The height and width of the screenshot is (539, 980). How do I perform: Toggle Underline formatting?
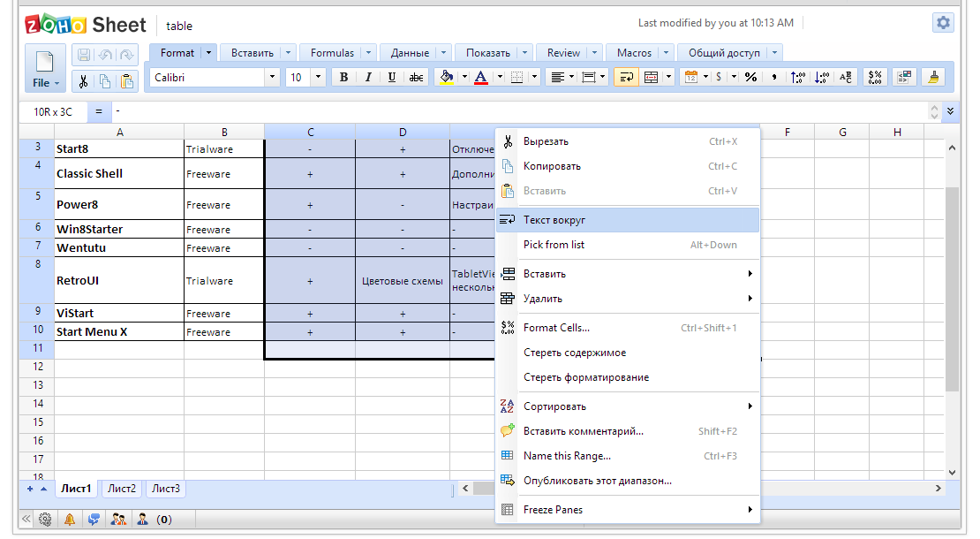(392, 77)
